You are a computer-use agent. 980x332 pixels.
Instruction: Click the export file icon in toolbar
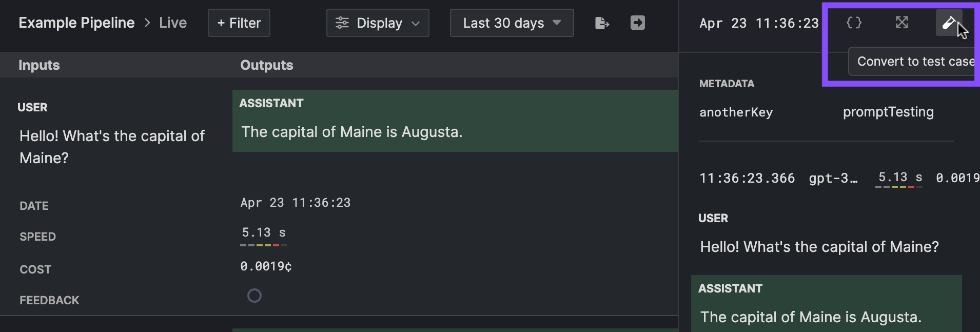click(x=602, y=23)
